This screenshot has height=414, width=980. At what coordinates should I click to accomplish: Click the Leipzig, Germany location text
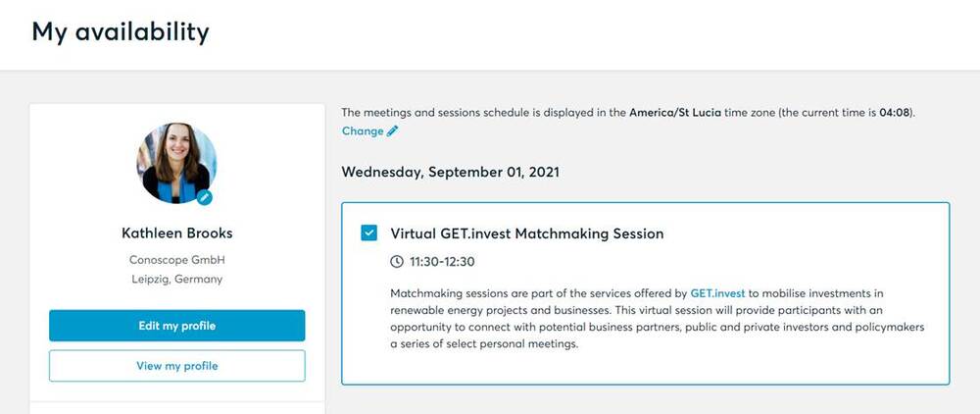(176, 280)
